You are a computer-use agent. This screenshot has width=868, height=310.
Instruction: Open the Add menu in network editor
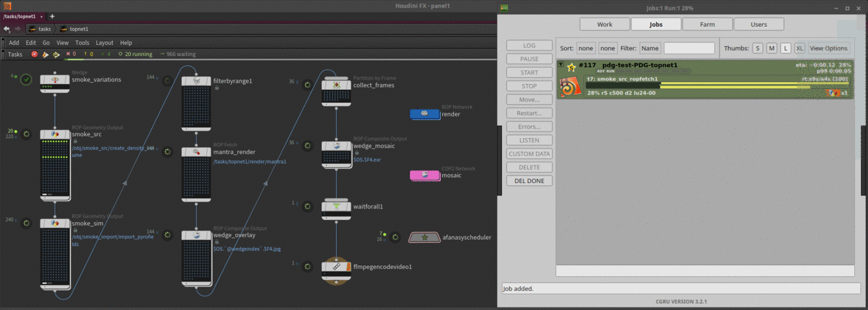pyautogui.click(x=14, y=43)
